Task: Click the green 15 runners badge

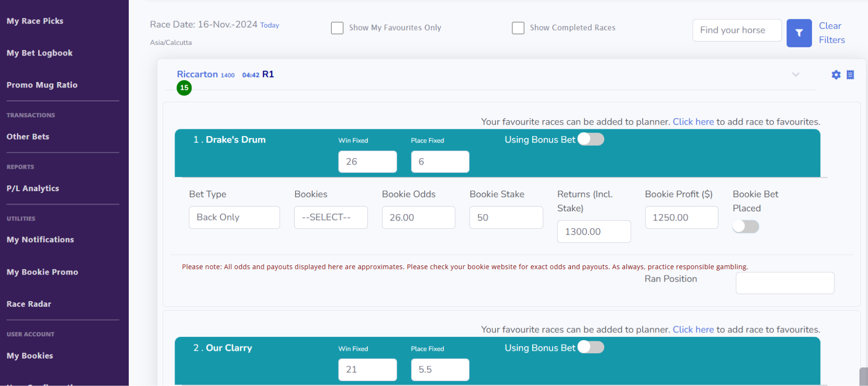Action: pos(184,88)
